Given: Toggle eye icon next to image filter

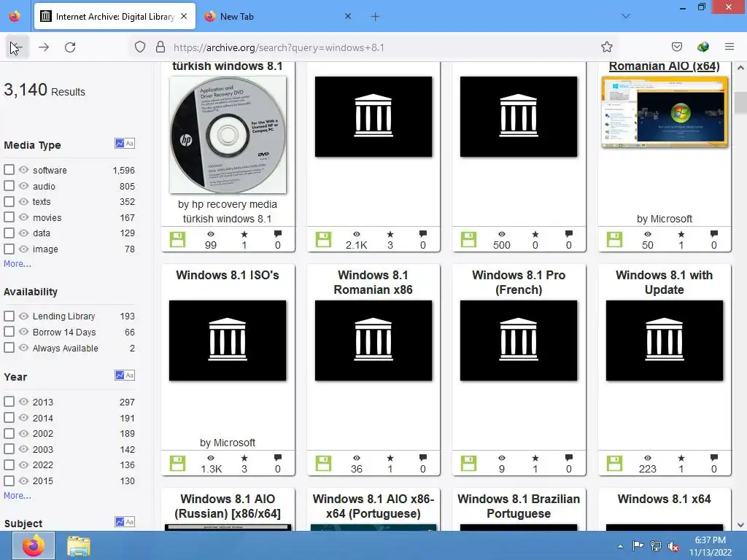Looking at the screenshot, I should coord(23,249).
